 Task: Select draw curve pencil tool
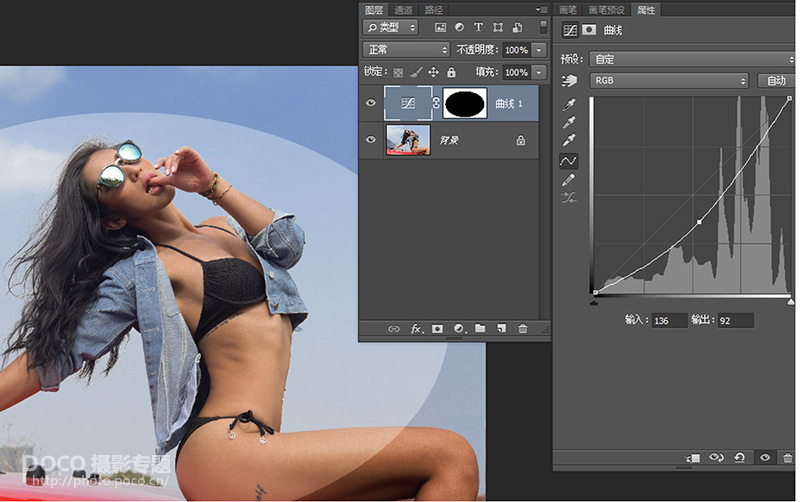(568, 180)
